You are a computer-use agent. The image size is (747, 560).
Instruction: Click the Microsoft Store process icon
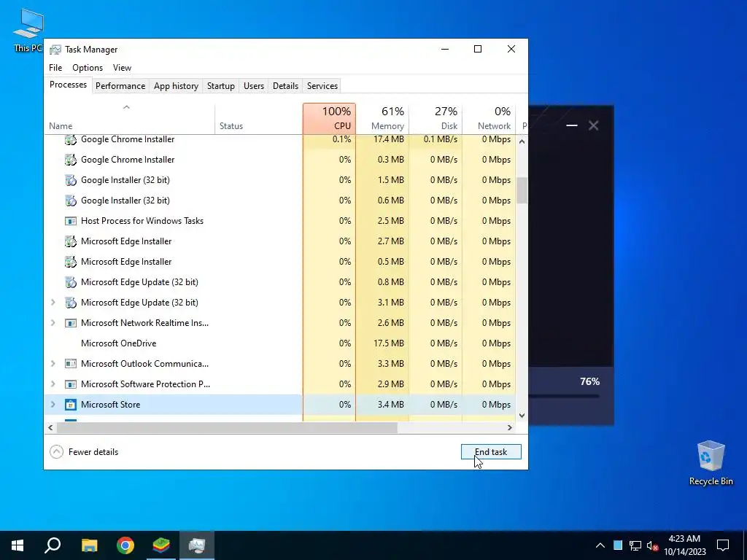point(71,405)
